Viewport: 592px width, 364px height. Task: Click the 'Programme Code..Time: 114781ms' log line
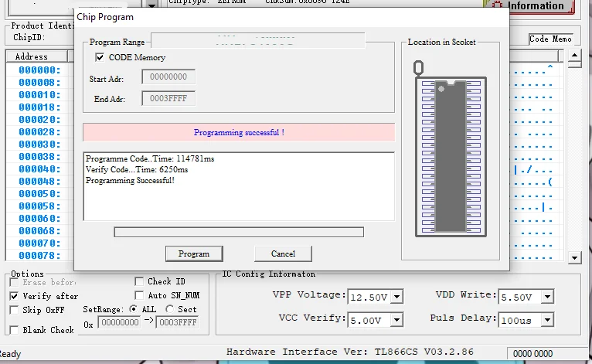(150, 158)
